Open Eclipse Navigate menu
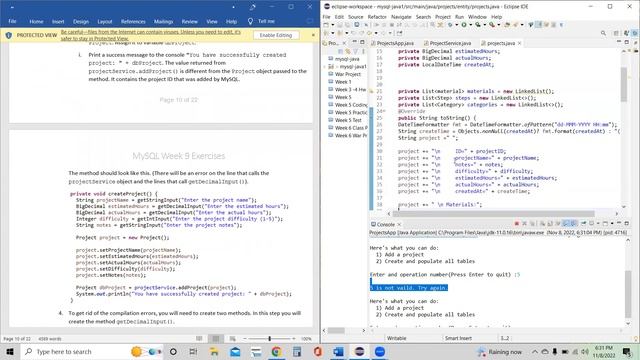The height and width of the screenshot is (360, 640). click(x=401, y=17)
